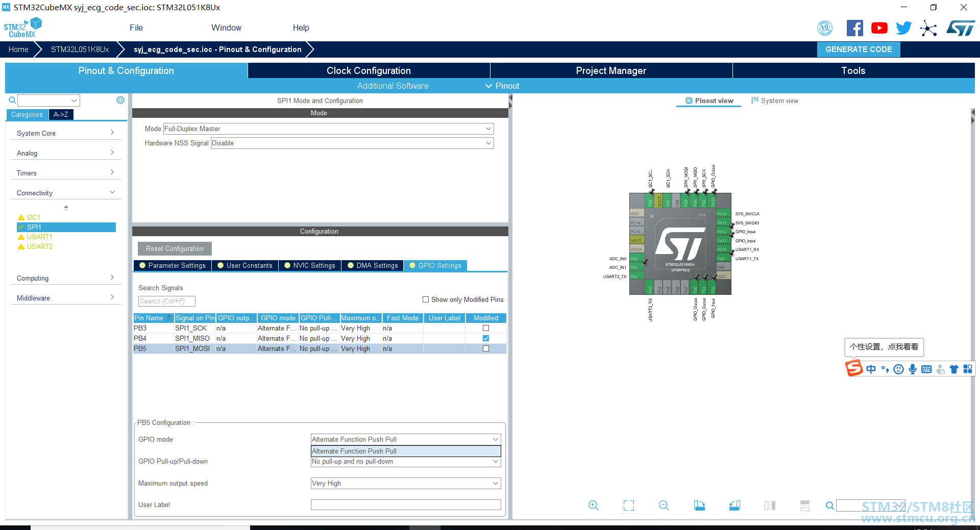This screenshot has height=530, width=980.
Task: Toggle Sogou punctuation mode
Action: pos(885,369)
